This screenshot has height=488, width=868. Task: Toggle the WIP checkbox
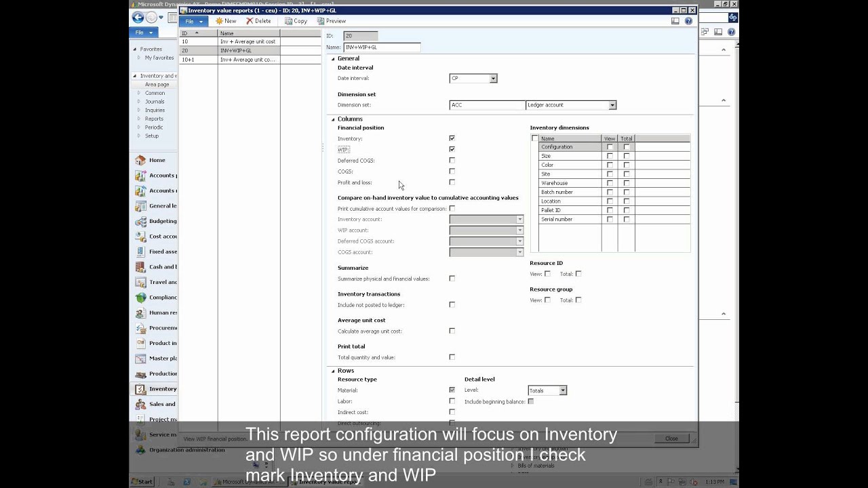(x=452, y=149)
